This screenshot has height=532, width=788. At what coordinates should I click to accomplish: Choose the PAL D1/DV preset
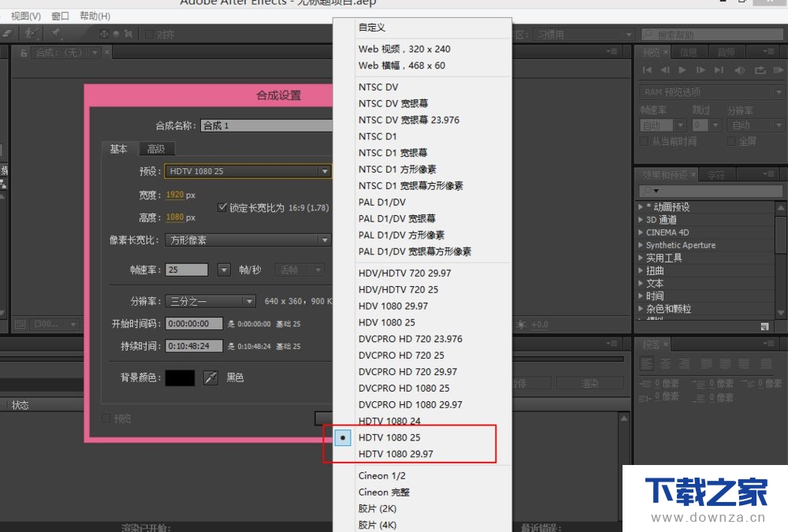tap(382, 202)
